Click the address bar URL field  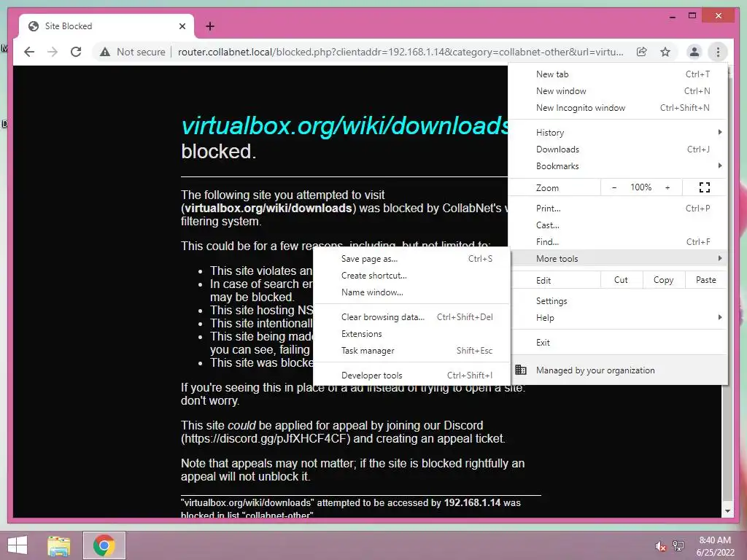tap(400, 52)
